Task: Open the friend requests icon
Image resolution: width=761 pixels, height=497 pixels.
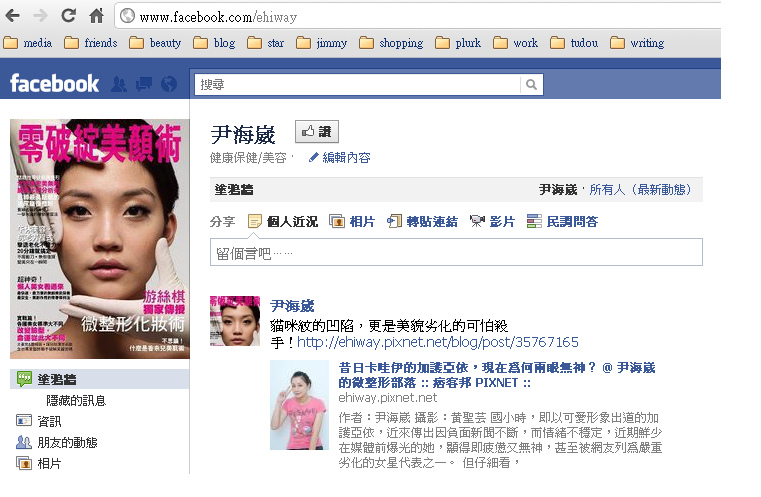Action: click(119, 84)
